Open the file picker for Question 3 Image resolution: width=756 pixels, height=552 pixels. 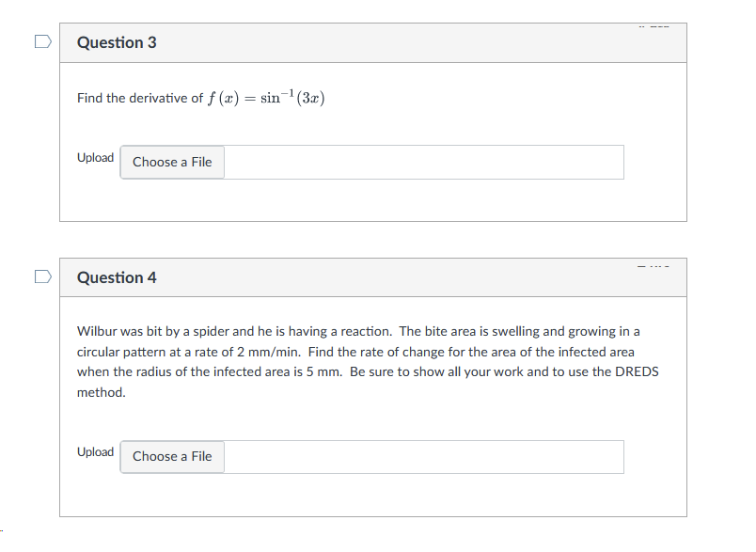[x=172, y=162]
